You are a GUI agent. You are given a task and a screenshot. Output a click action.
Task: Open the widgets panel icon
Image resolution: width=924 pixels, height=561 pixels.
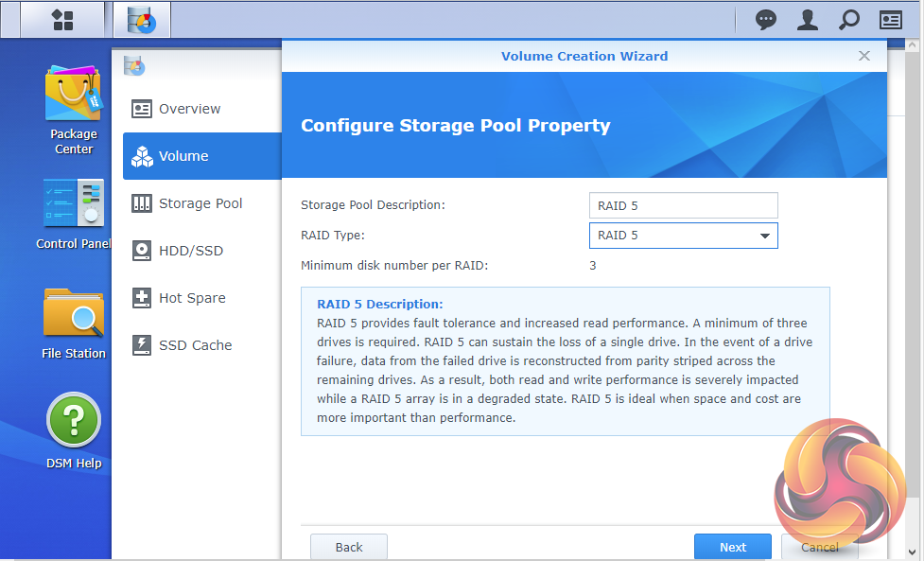coord(891,20)
